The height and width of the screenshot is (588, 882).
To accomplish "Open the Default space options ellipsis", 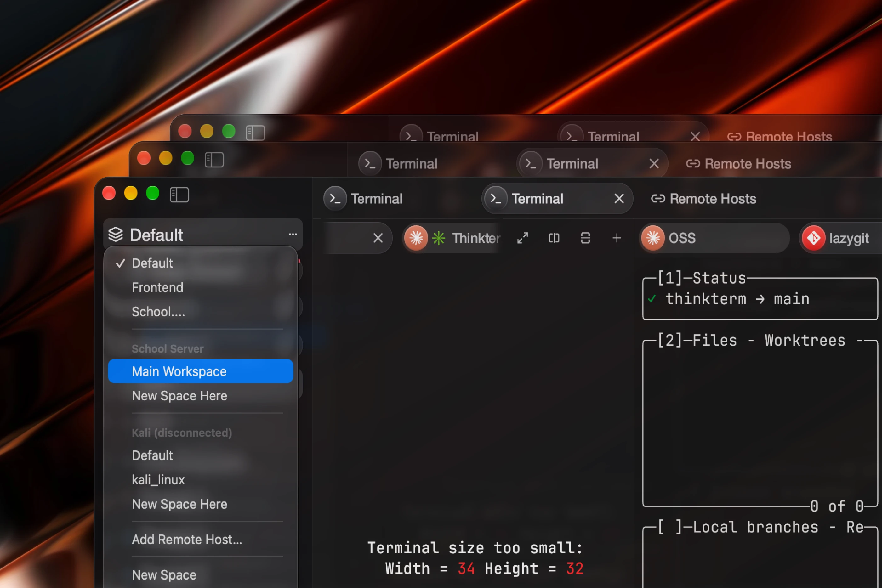I will click(293, 235).
